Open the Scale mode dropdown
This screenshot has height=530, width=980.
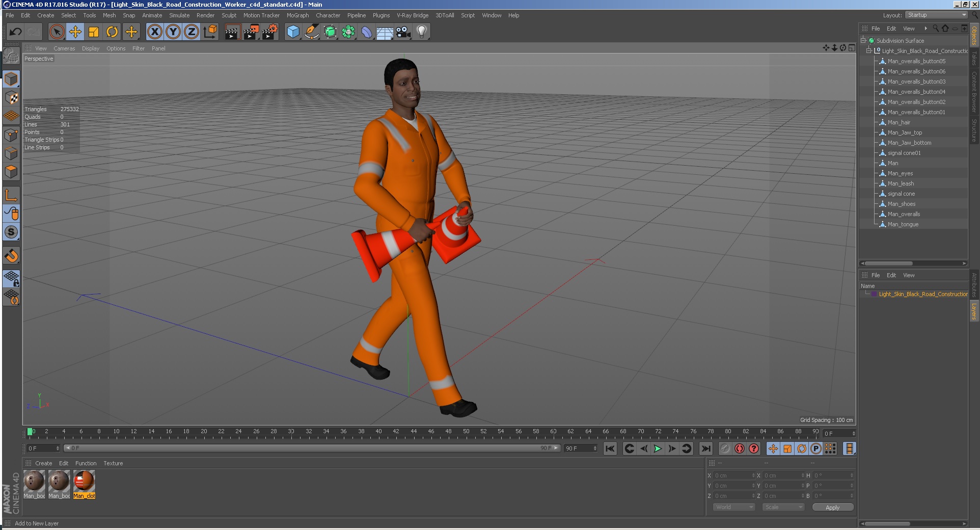point(783,507)
